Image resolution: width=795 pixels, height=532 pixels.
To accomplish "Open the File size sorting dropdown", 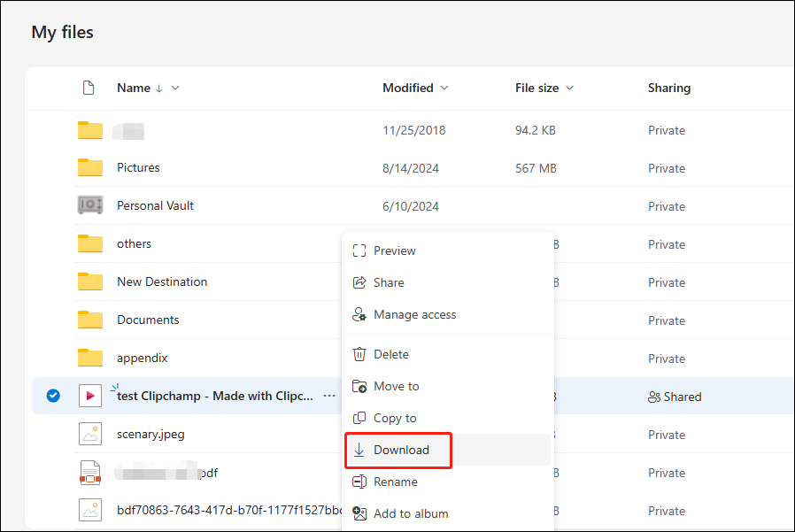I will [x=570, y=88].
